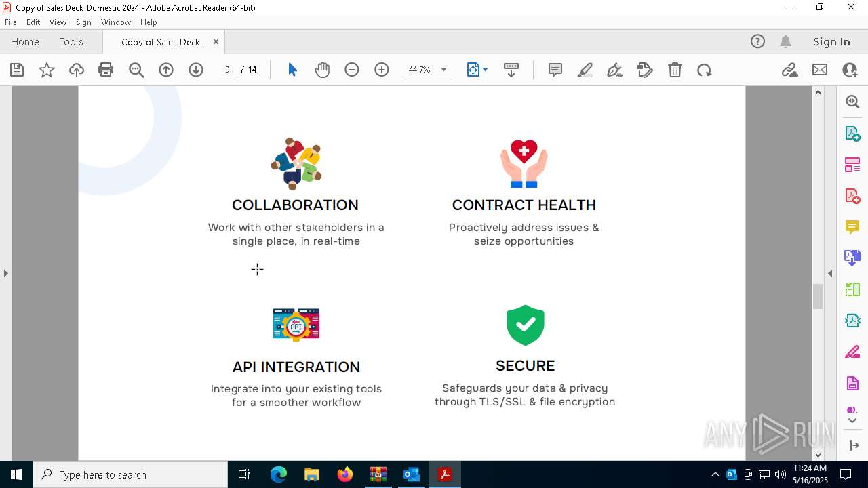This screenshot has height=488, width=868.
Task: Open notifications bell icon
Action: pyautogui.click(x=785, y=41)
